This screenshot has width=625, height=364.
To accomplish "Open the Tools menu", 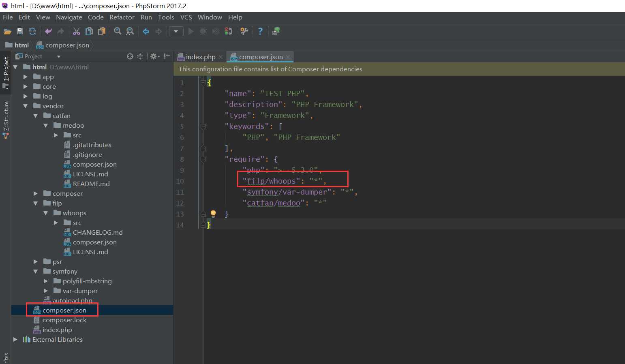I will 166,17.
